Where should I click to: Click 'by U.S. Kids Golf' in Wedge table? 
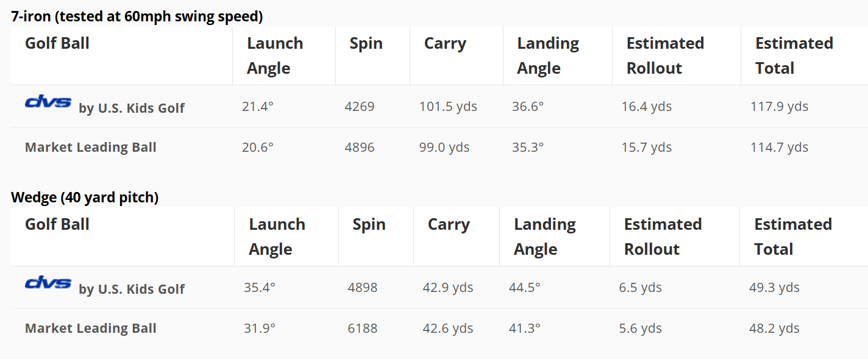[x=132, y=289]
